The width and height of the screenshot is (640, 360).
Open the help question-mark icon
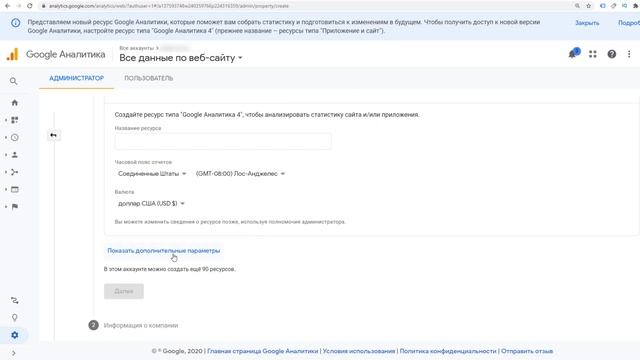pos(611,54)
